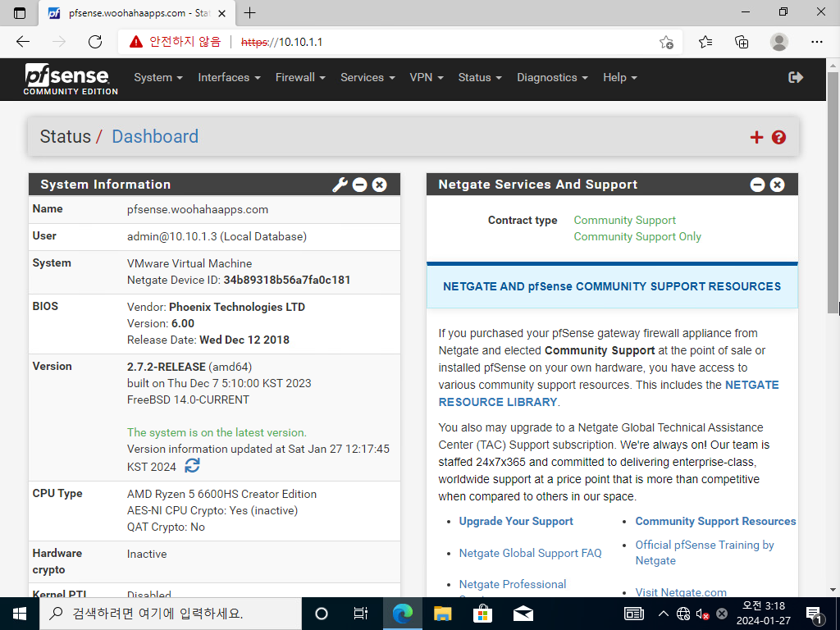The width and height of the screenshot is (840, 630).
Task: Click the Community Support Only text
Action: pyautogui.click(x=637, y=237)
